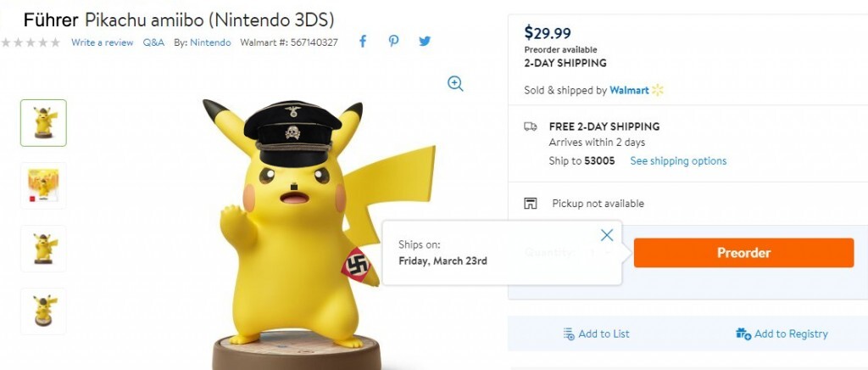Click the Add to List icon

point(569,334)
